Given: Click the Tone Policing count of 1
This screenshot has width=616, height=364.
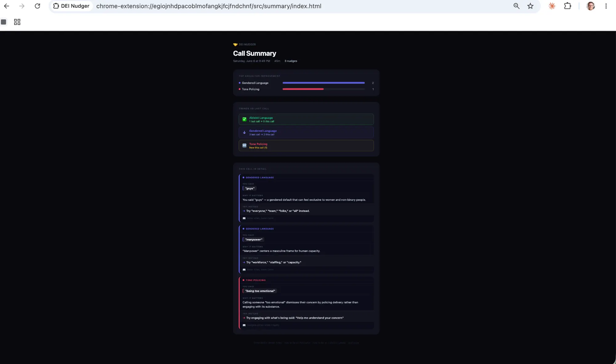Looking at the screenshot, I should pyautogui.click(x=373, y=89).
